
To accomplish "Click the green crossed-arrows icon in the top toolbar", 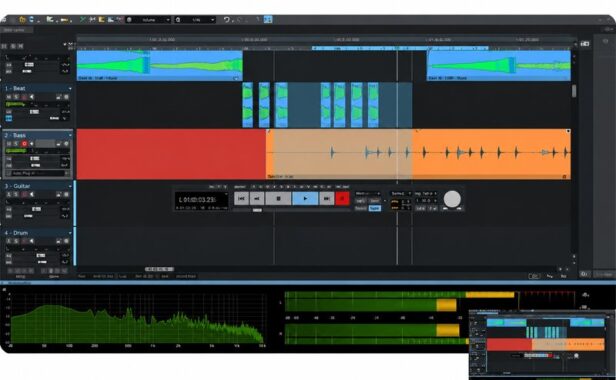I will point(82,19).
